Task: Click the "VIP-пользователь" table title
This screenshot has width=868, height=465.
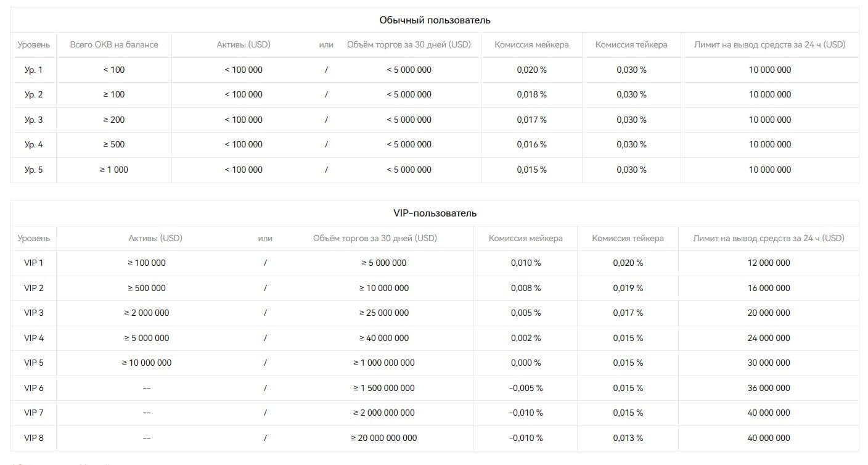Action: [435, 213]
